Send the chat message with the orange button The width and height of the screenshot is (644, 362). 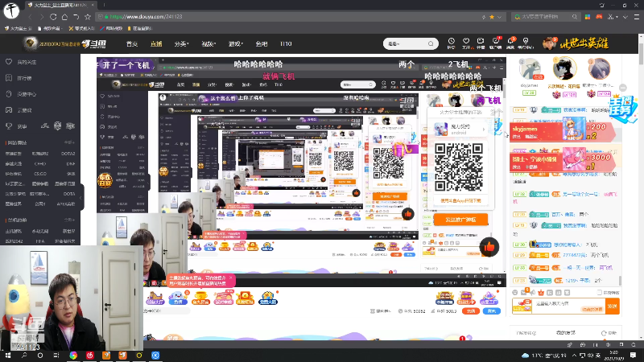[613, 306]
